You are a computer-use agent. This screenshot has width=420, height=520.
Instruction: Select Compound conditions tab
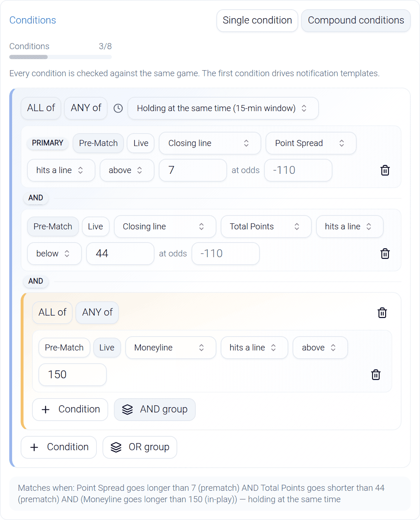(x=356, y=20)
